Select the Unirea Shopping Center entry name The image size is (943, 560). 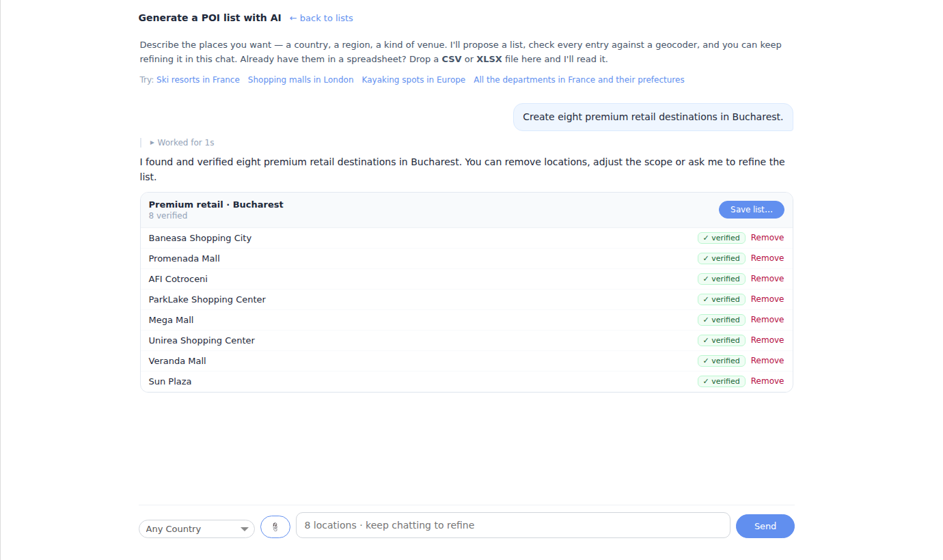tap(202, 341)
